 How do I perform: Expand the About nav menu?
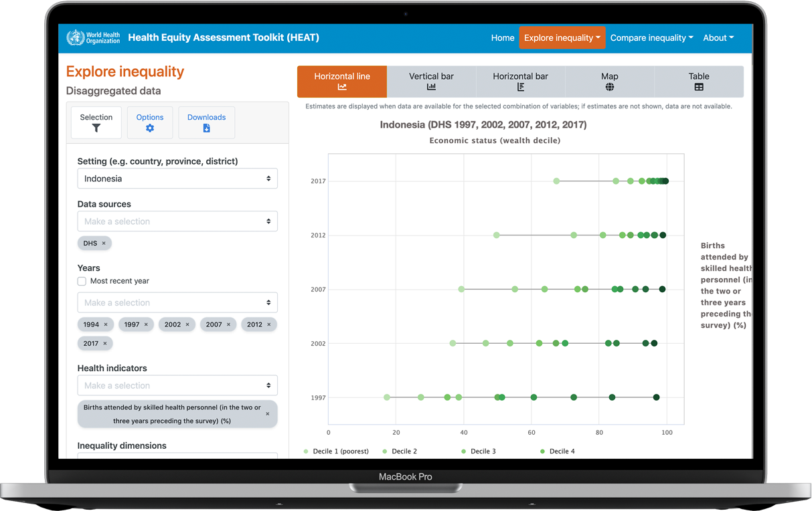tap(718, 37)
